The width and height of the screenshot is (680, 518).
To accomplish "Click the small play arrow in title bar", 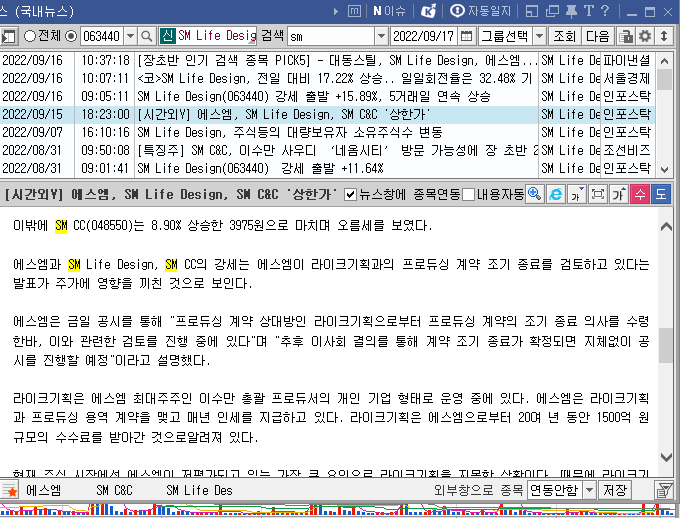I will (x=336, y=12).
